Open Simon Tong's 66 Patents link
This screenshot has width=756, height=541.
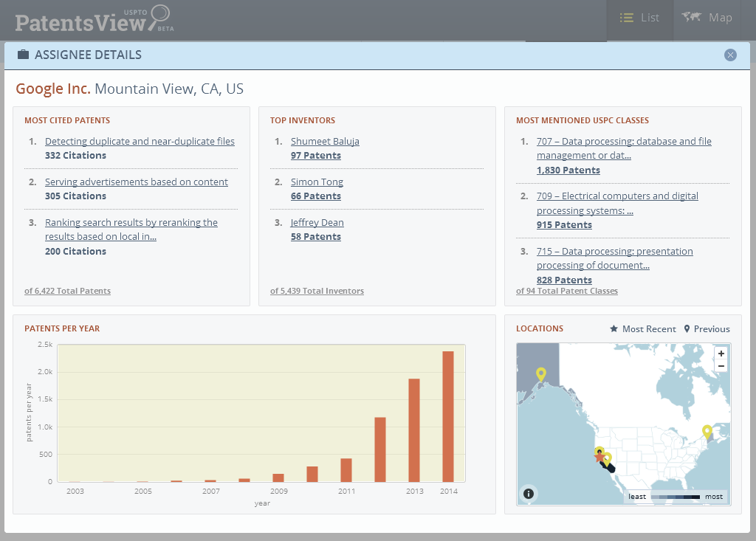[316, 196]
